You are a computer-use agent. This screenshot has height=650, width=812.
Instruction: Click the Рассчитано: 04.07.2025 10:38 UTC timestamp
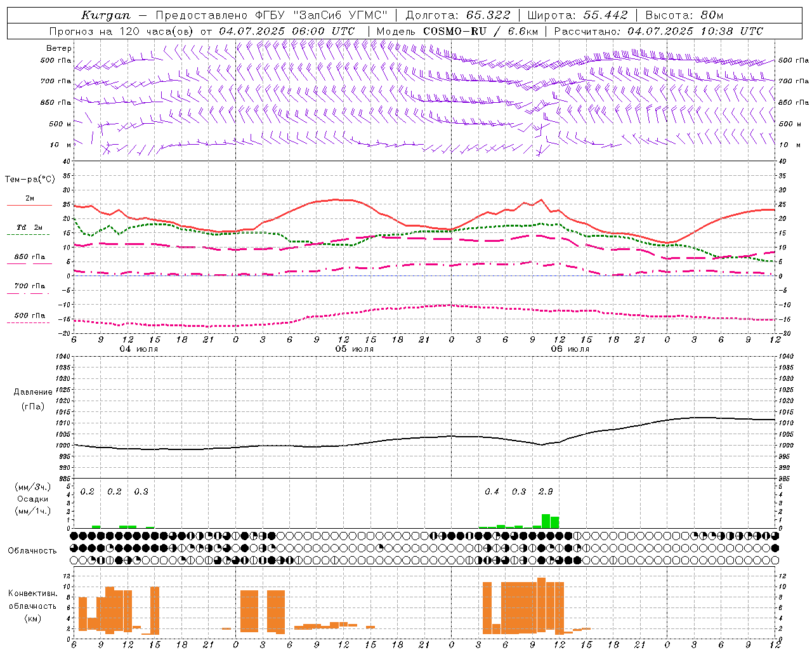click(x=658, y=31)
